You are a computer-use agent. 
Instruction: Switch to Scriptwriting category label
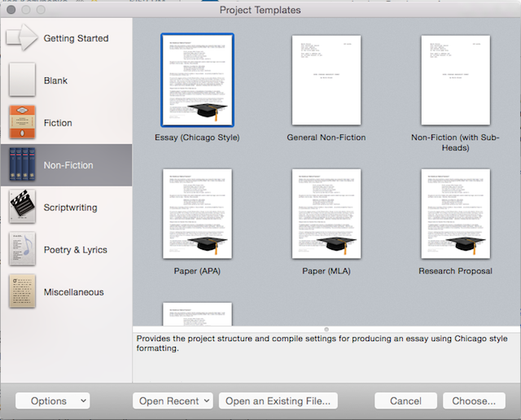click(x=71, y=208)
